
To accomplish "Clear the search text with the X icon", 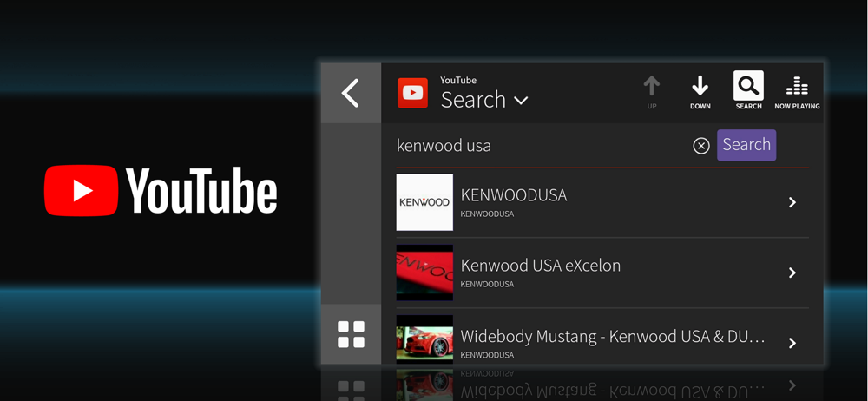I will 700,146.
